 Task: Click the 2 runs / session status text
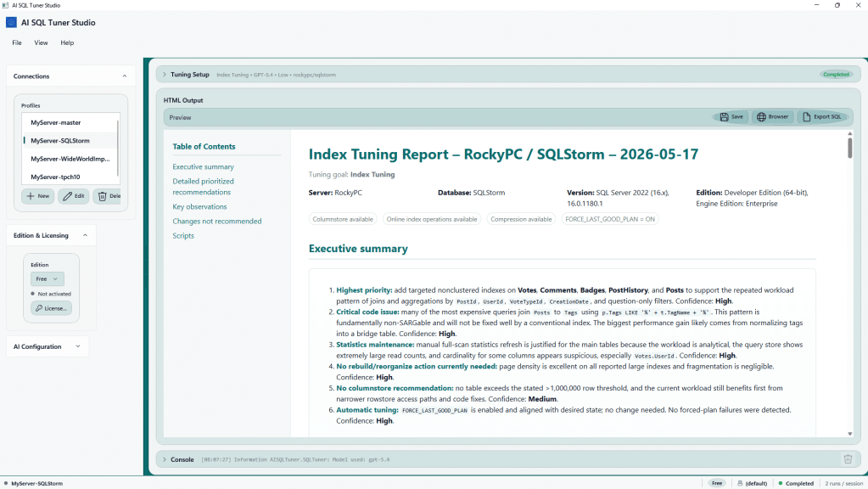843,483
